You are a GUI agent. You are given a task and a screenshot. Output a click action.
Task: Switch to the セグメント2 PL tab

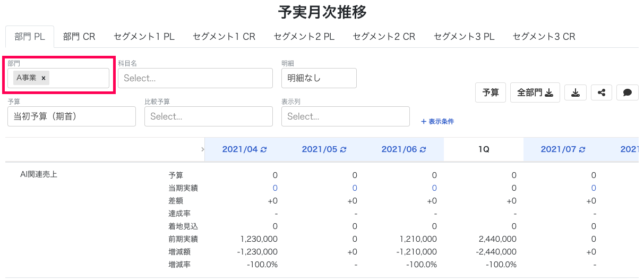(304, 37)
